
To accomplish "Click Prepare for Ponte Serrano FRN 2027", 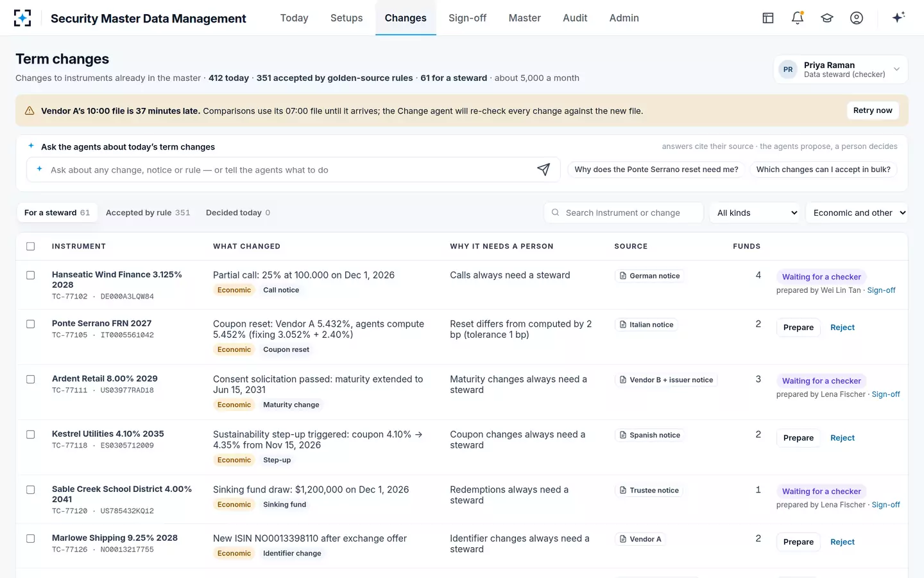I will tap(798, 328).
